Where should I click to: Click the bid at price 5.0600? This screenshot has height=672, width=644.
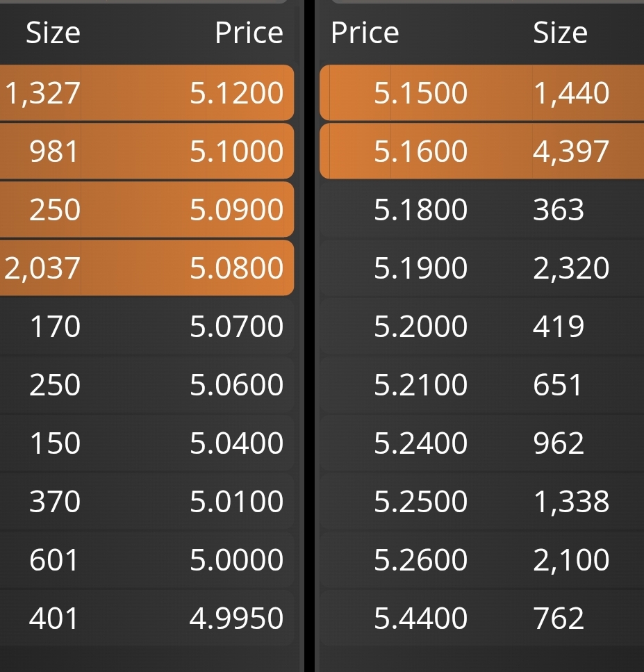tap(147, 384)
